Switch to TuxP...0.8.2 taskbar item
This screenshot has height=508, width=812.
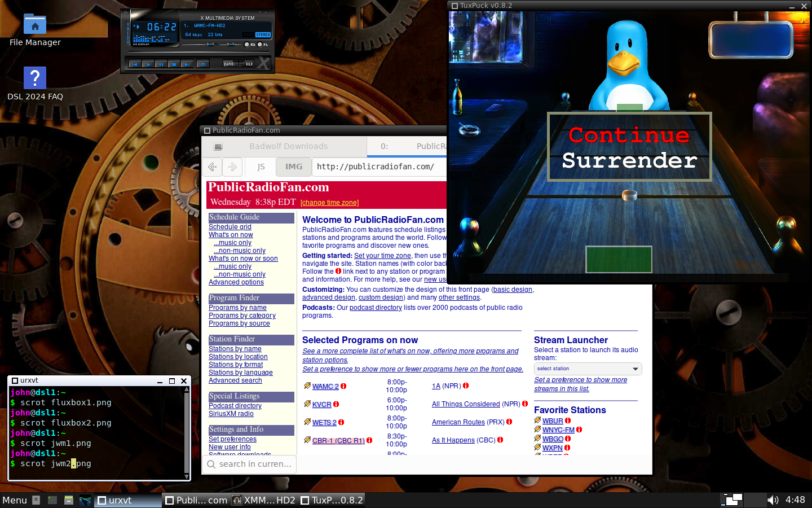[332, 500]
